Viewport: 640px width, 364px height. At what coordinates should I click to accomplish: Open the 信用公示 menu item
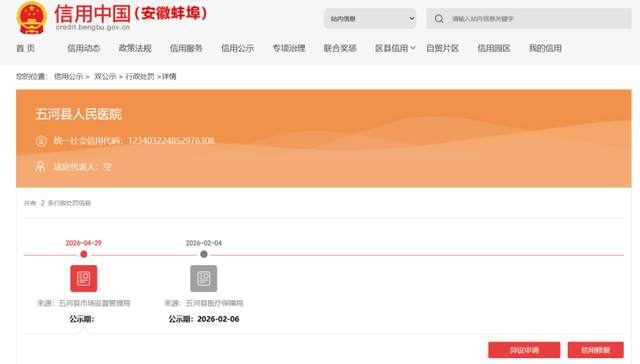pos(238,48)
